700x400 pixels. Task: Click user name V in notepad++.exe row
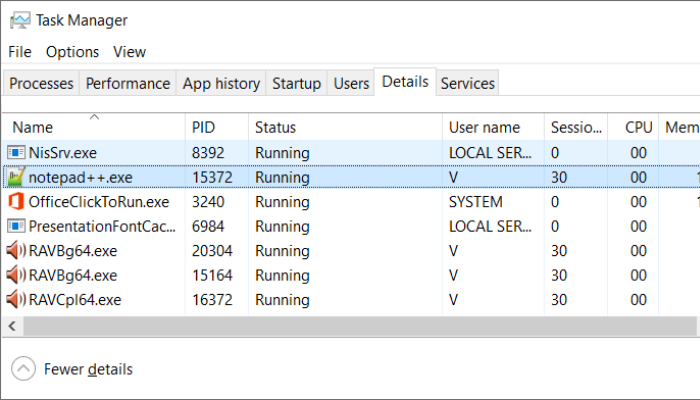tap(454, 177)
